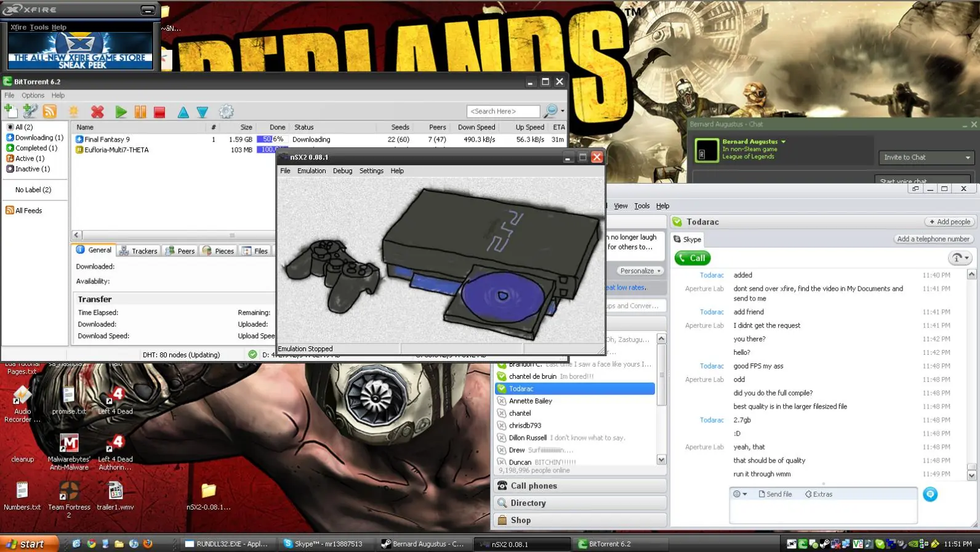Open the search dropdown arrow next to magnifier
This screenshot has height=552, width=980.
coord(563,111)
